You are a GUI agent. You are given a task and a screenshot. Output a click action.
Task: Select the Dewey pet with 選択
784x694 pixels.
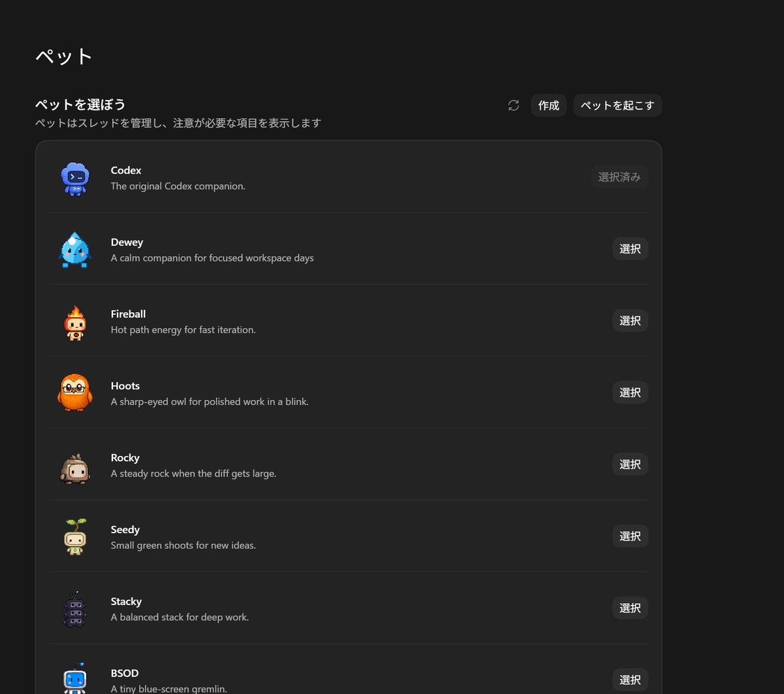[x=630, y=249]
